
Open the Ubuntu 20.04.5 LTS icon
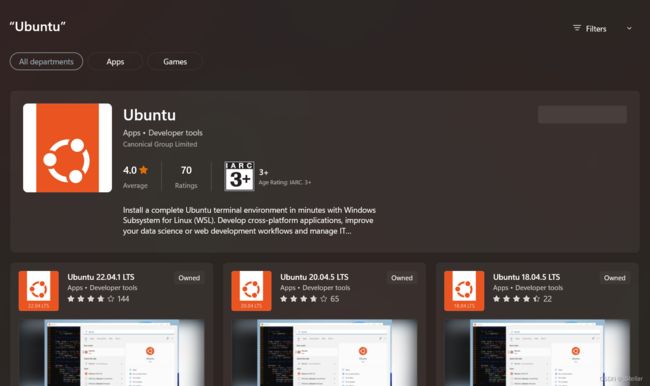click(x=251, y=291)
